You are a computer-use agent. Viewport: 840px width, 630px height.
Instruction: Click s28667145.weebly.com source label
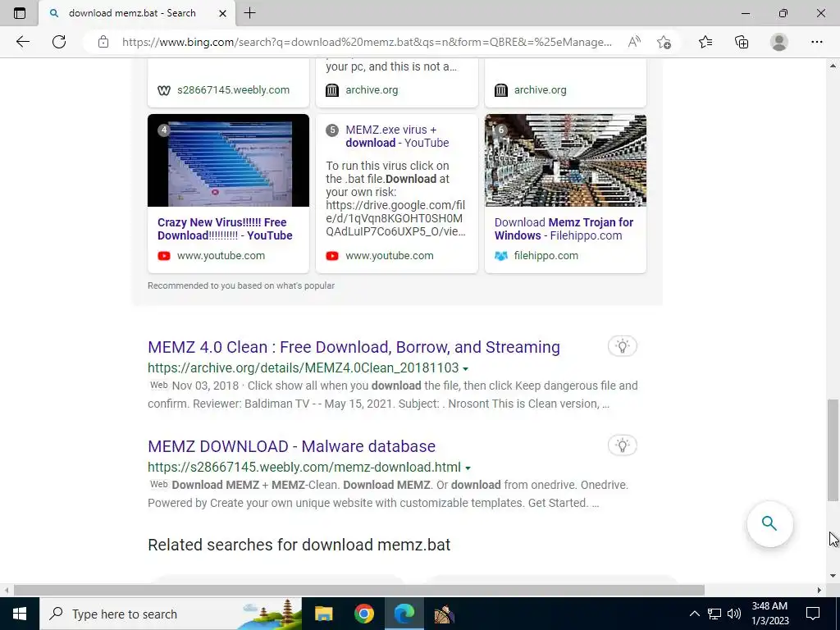233,90
